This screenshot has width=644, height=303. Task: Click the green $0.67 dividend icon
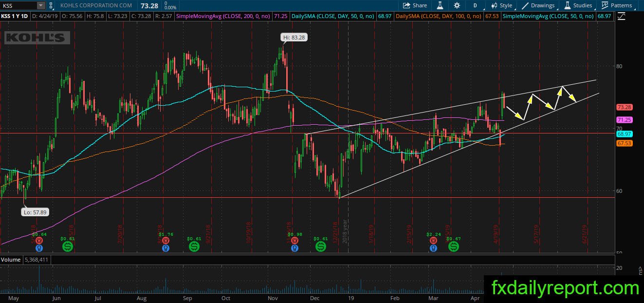pos(453,246)
